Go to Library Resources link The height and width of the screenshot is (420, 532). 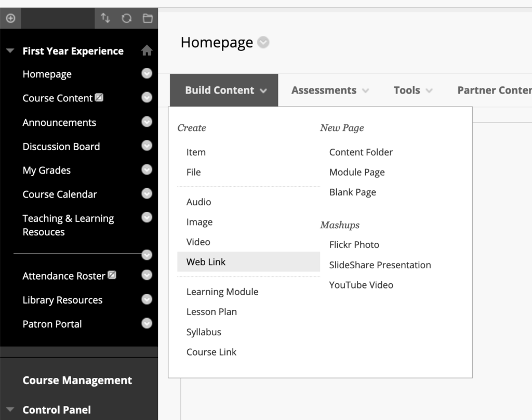pyautogui.click(x=62, y=300)
